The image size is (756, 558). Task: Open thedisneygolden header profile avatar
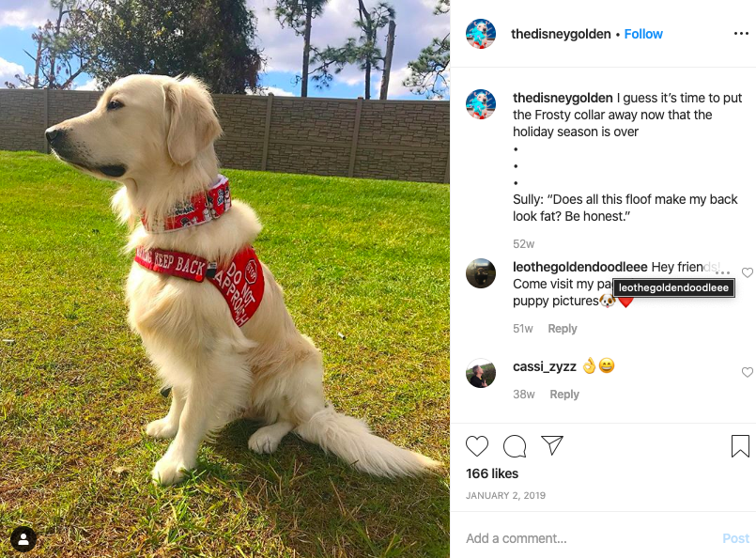coord(481,34)
